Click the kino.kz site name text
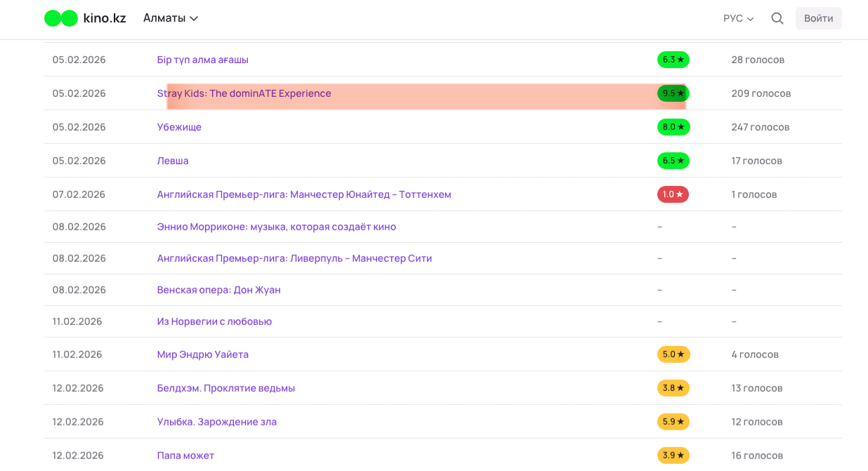The image size is (868, 471). point(105,18)
